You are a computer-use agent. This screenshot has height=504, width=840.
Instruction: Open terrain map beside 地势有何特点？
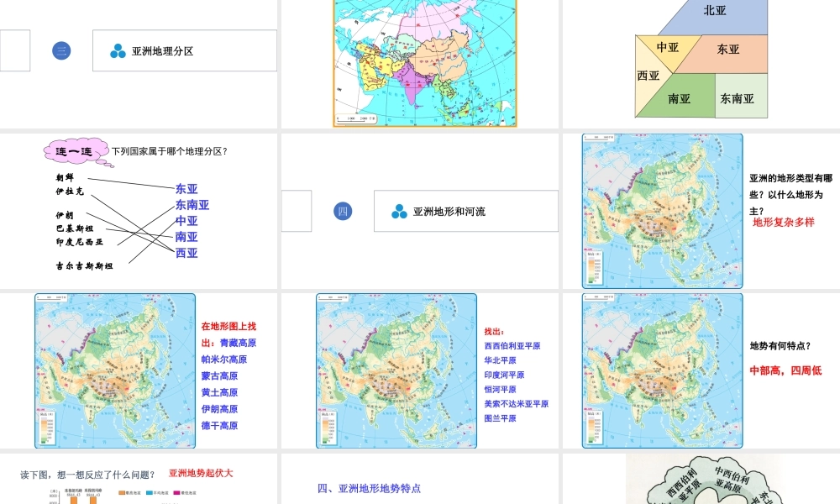[663, 370]
